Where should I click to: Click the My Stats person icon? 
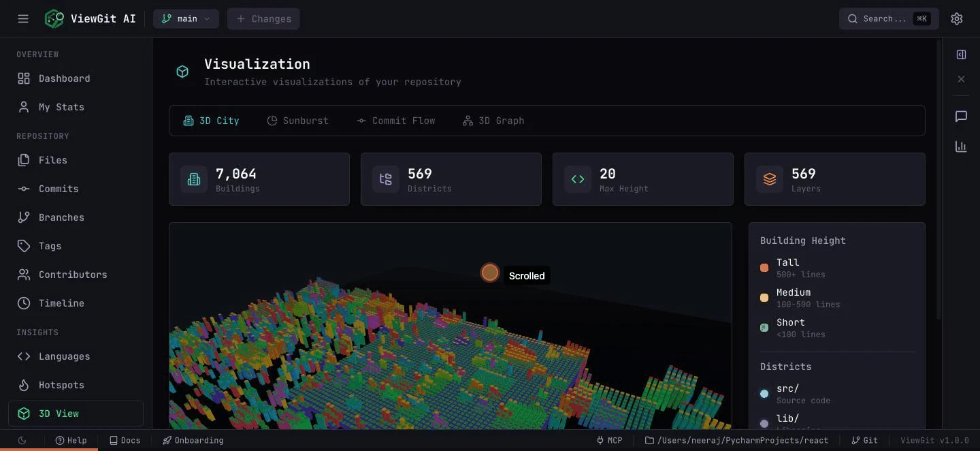(24, 107)
